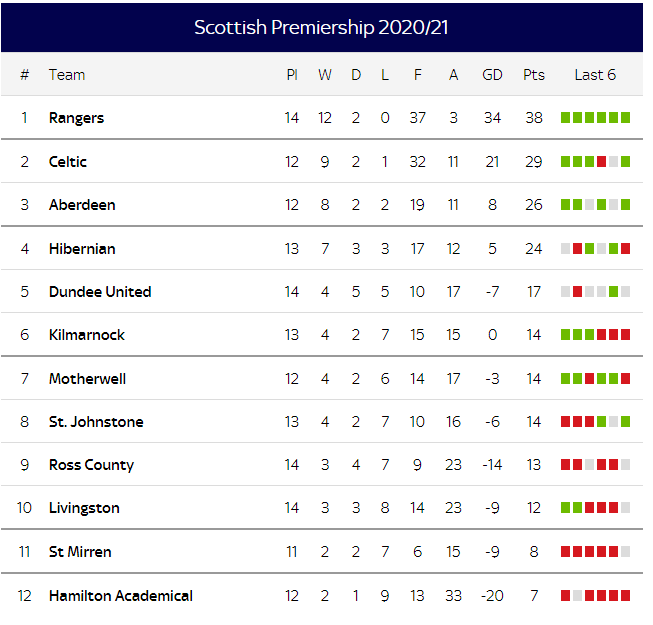This screenshot has height=625, width=653.
Task: Click the Hibernian team name
Action: pos(82,249)
